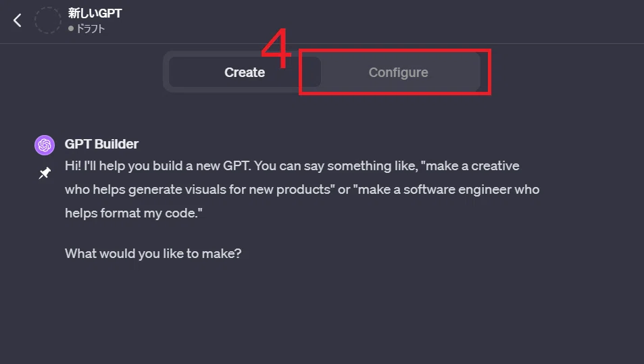
Task: Click the grey draft status dot
Action: pos(71,28)
